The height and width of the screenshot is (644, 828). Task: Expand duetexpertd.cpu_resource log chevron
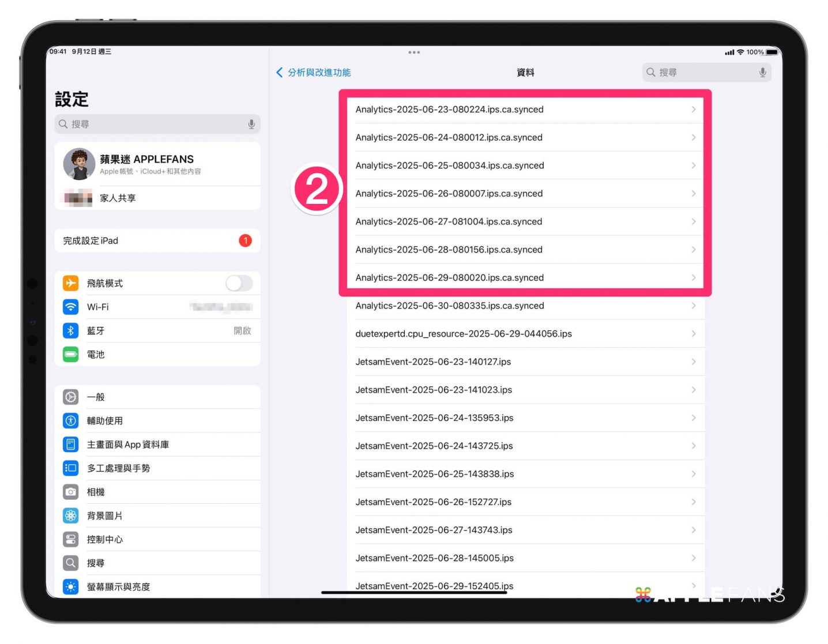click(693, 334)
